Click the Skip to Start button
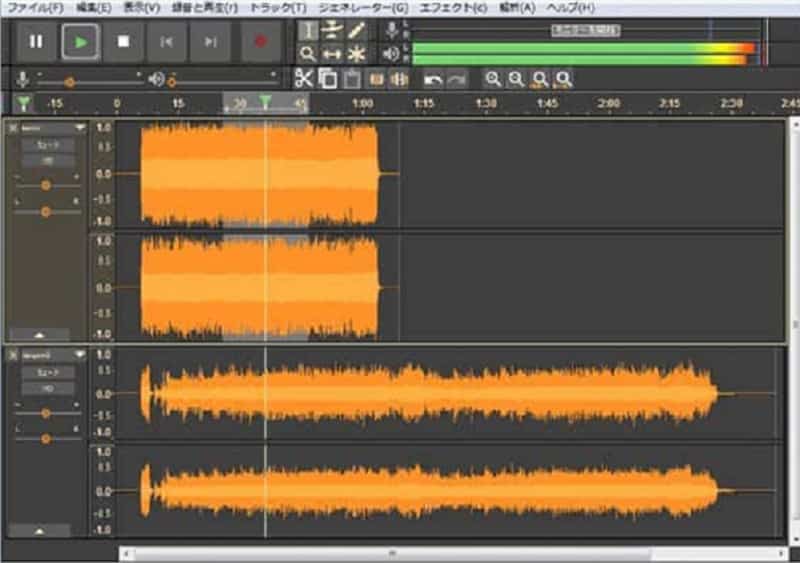This screenshot has width=800, height=563. (x=166, y=41)
